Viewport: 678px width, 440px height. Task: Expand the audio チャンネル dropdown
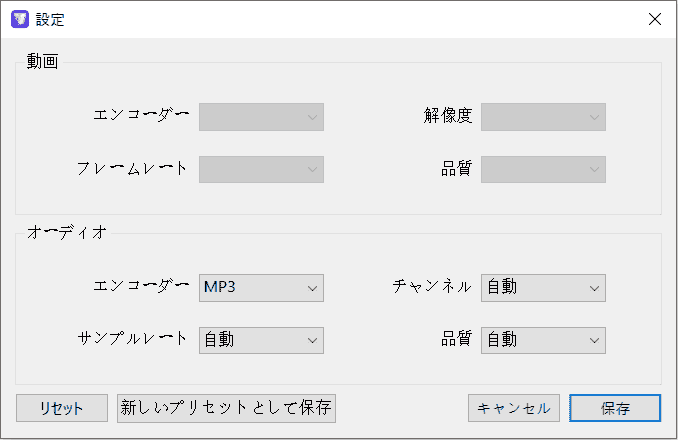pyautogui.click(x=543, y=288)
